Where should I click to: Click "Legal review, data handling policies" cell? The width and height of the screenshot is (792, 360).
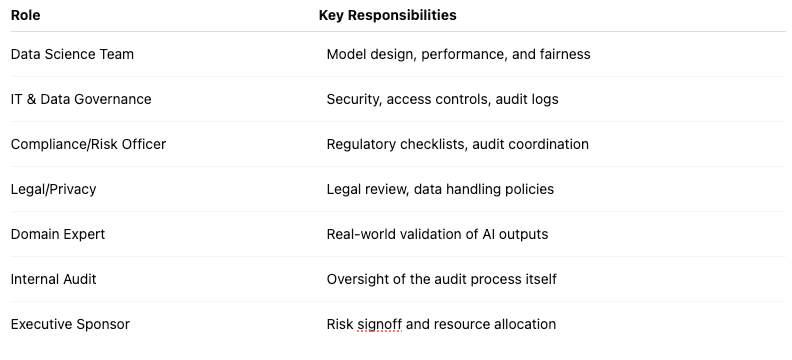pyautogui.click(x=440, y=189)
